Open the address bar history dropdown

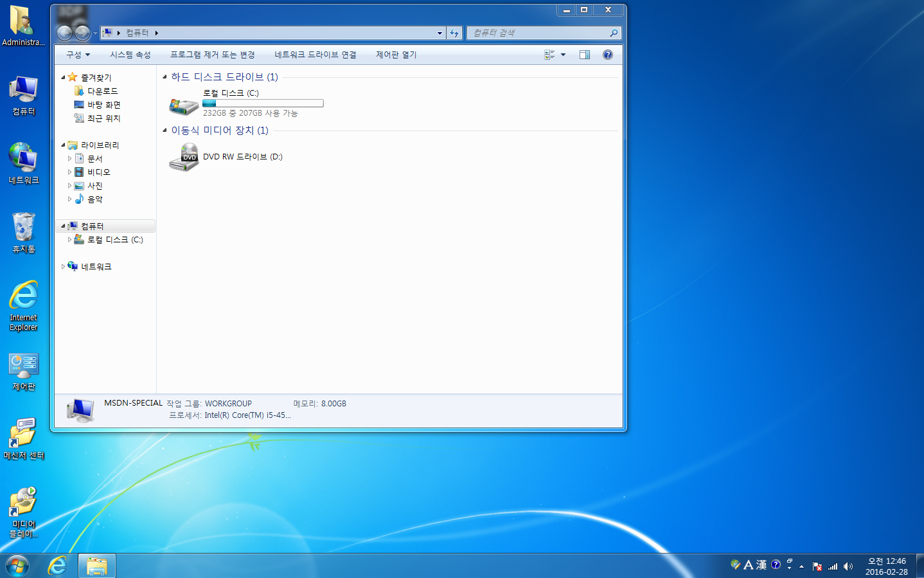tap(440, 33)
